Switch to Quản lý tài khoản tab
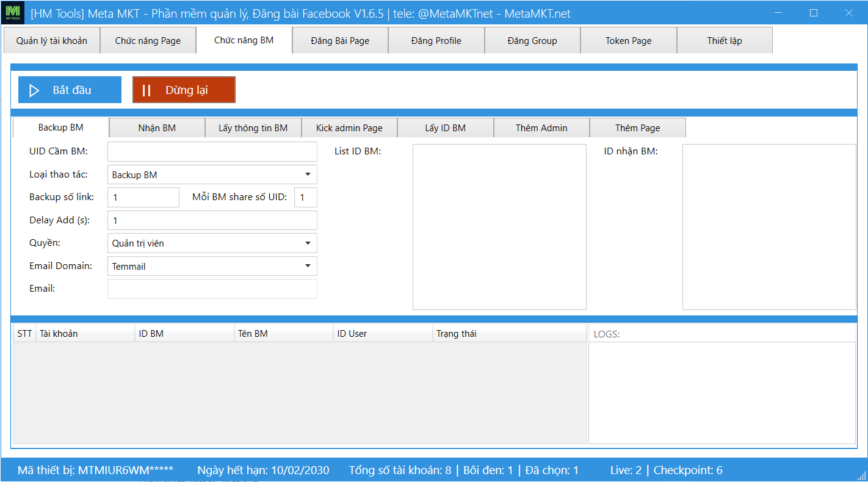This screenshot has height=482, width=868. [52, 41]
